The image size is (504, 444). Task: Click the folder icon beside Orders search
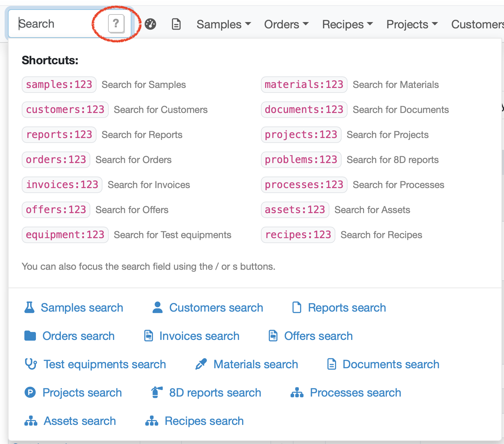tap(30, 336)
